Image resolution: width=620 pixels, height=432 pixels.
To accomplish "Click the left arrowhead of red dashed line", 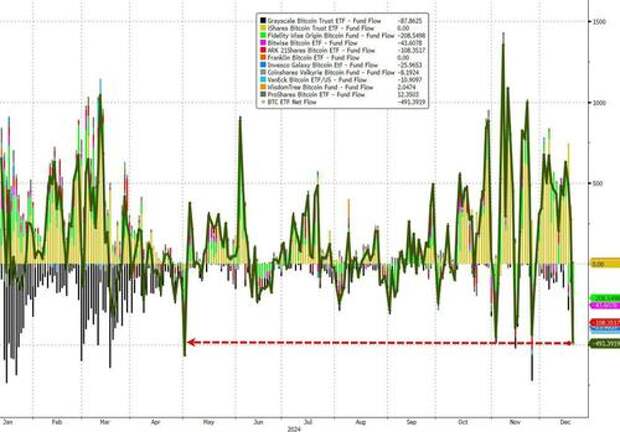I will 191,343.
